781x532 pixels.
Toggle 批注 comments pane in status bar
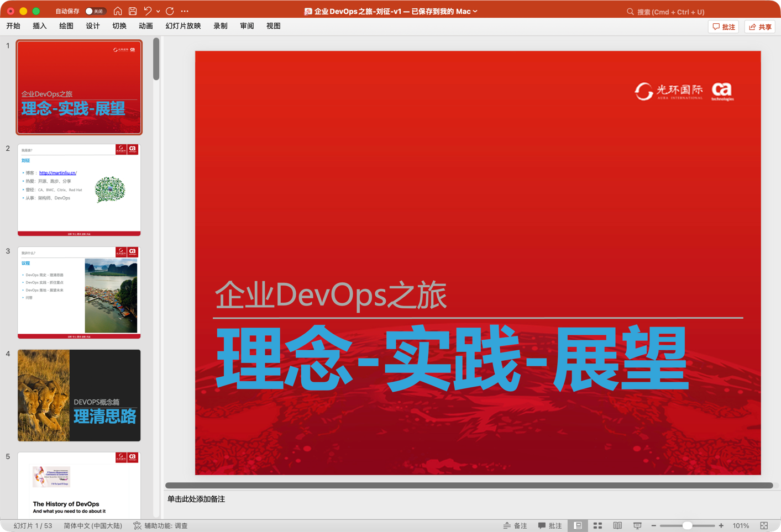click(x=550, y=525)
